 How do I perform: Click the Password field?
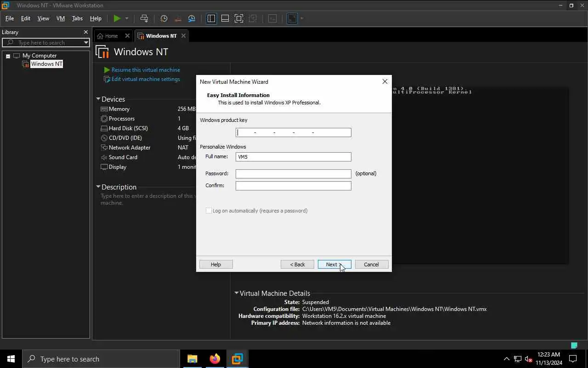(x=294, y=174)
